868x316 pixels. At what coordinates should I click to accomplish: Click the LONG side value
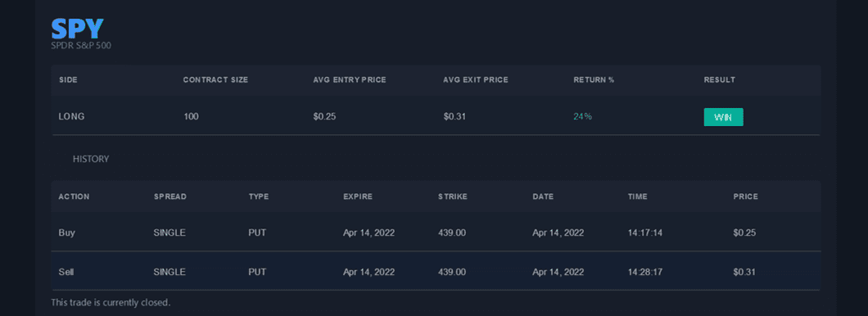tap(71, 116)
